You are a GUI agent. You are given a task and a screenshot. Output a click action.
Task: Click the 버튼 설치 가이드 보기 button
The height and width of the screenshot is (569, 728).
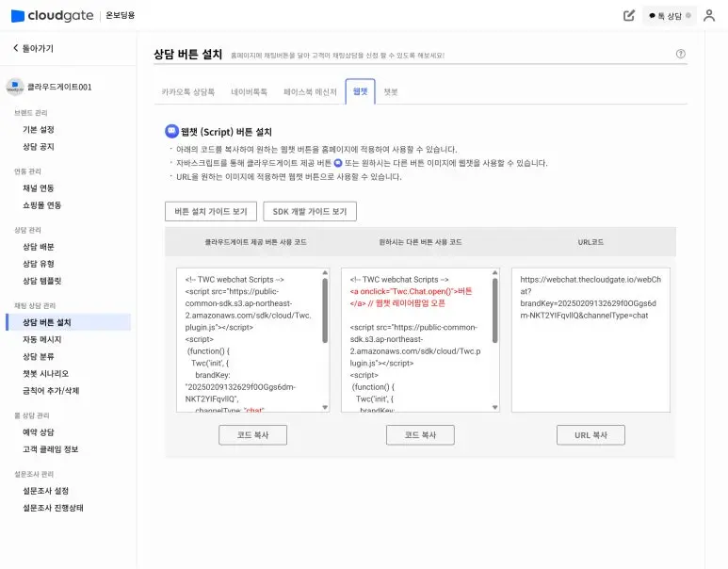coord(211,212)
